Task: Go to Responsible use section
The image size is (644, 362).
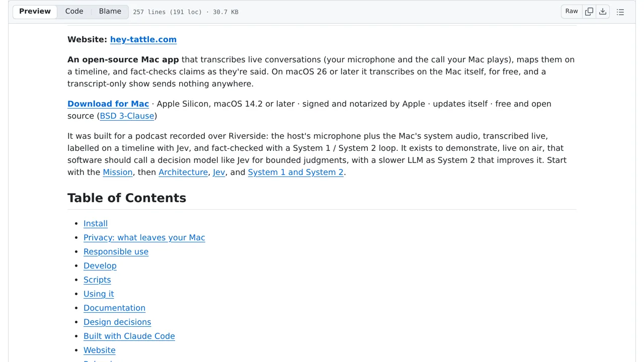Action: point(116,251)
